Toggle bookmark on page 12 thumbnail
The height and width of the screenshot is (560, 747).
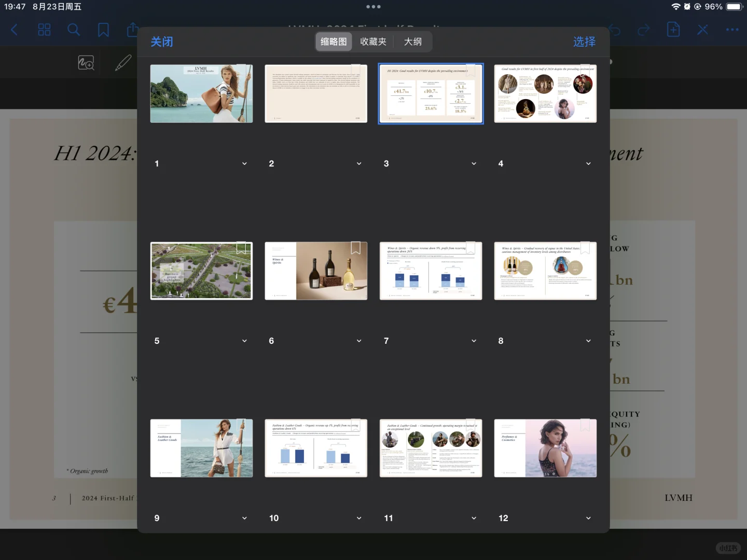[x=585, y=425]
